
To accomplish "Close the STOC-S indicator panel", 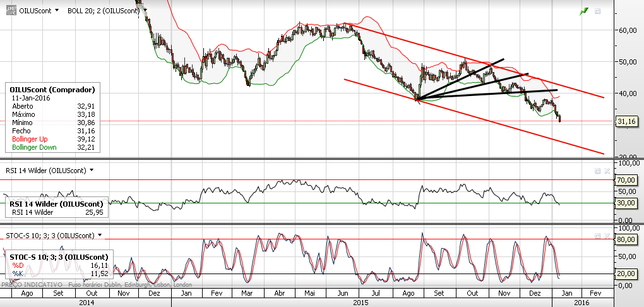I will pos(607,236).
